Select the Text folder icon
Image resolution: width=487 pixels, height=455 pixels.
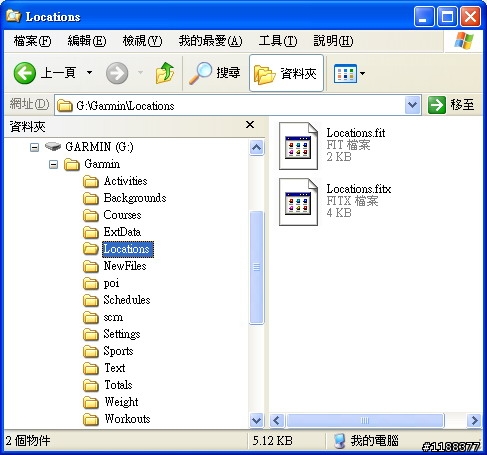91,369
